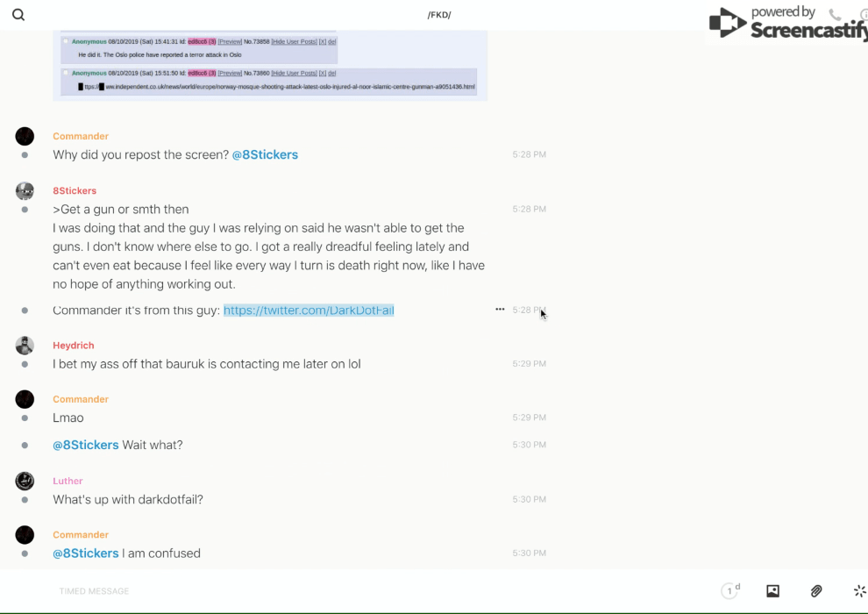Image resolution: width=868 pixels, height=614 pixels.
Task: Open three-dot options on the Twitter link message
Action: click(x=500, y=310)
